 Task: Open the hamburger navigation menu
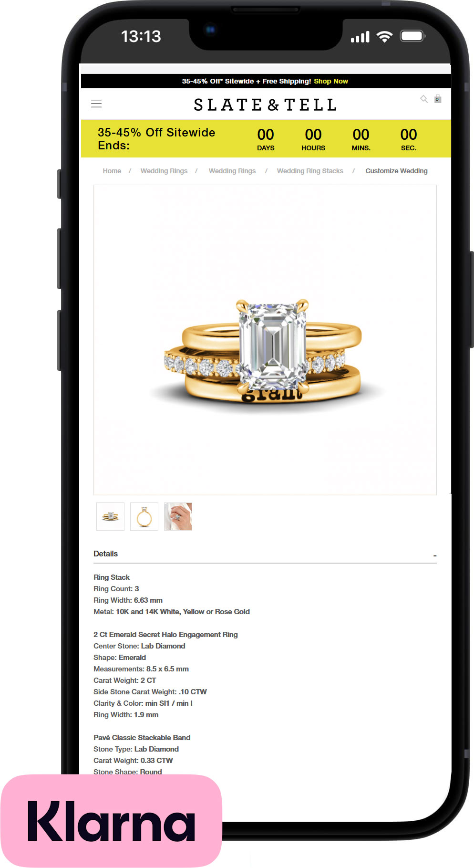point(96,104)
